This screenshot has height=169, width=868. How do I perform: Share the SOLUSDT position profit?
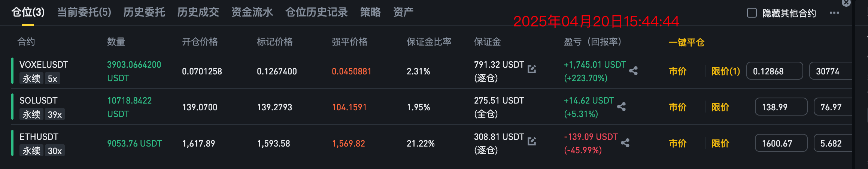621,107
